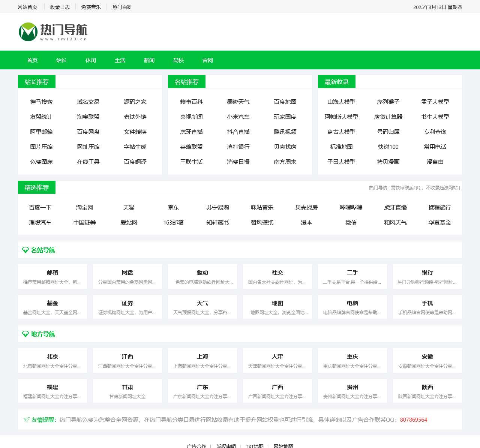Open the 神马搜索 link

tap(41, 102)
